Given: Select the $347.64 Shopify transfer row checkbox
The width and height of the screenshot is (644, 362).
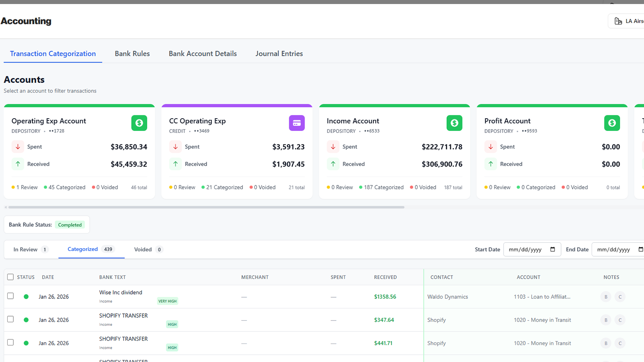Looking at the screenshot, I should point(10,319).
